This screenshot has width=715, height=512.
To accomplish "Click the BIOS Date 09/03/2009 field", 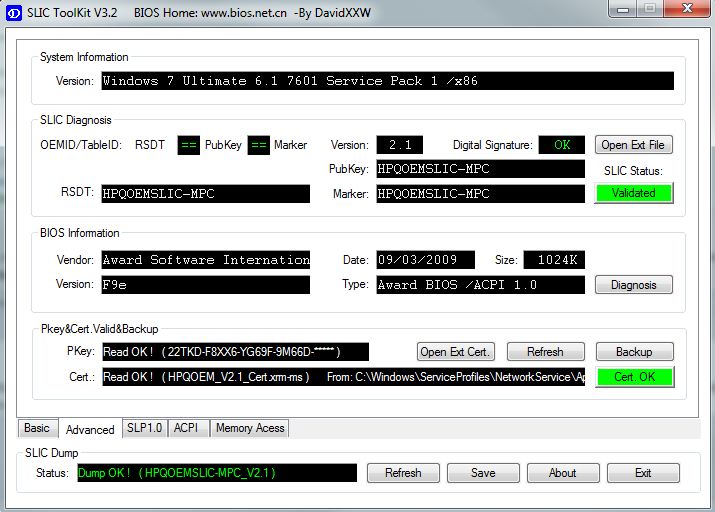I will pos(425,260).
